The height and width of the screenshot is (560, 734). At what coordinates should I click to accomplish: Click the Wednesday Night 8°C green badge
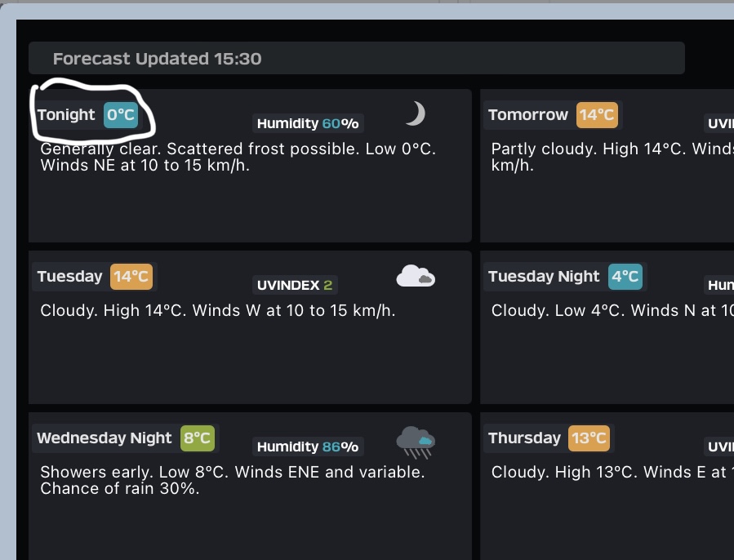[x=198, y=438]
